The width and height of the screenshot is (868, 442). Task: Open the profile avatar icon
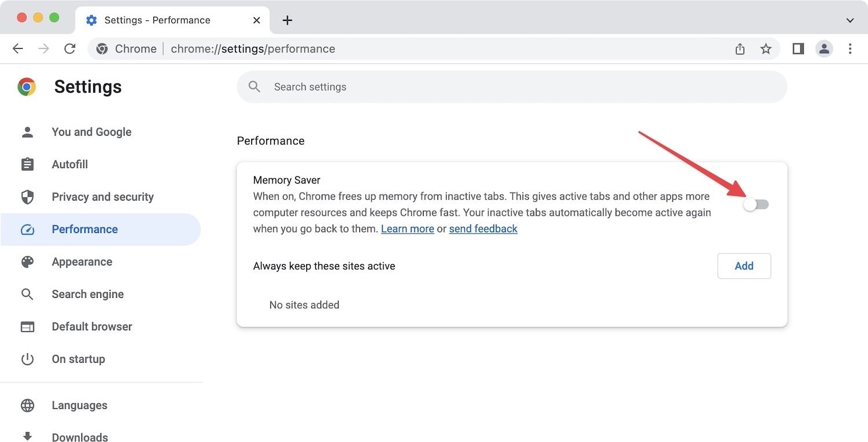(824, 49)
